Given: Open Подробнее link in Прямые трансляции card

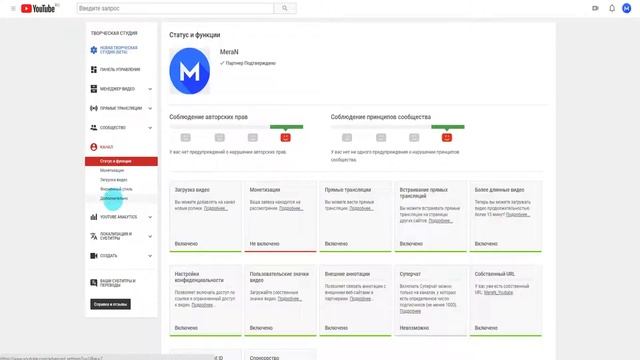Looking at the screenshot, I should coord(361,208).
